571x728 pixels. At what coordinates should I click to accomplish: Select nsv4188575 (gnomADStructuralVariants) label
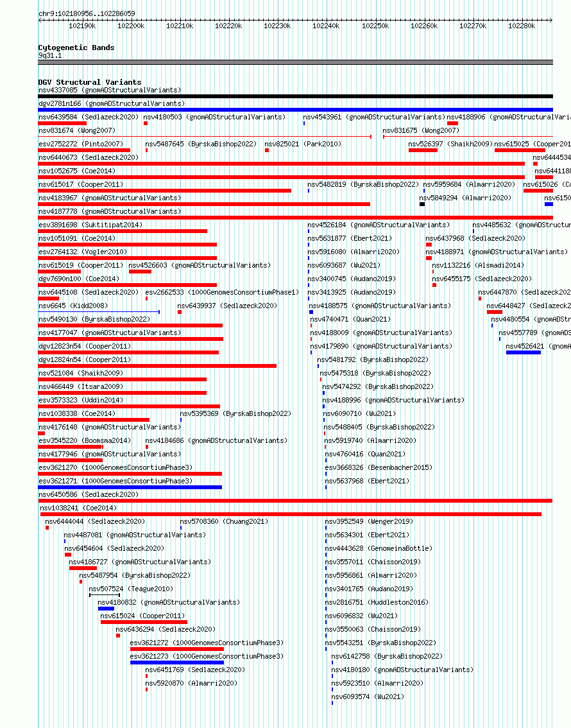[x=380, y=306]
